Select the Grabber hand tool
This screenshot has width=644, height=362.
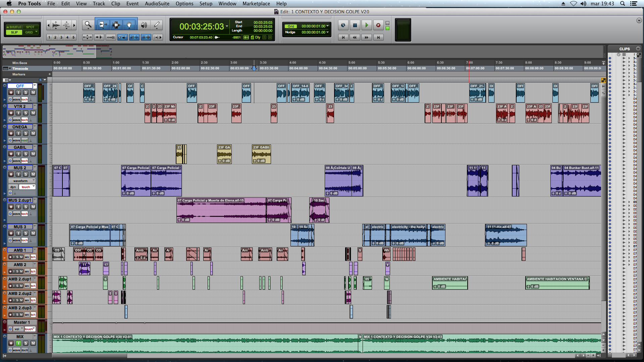(129, 25)
